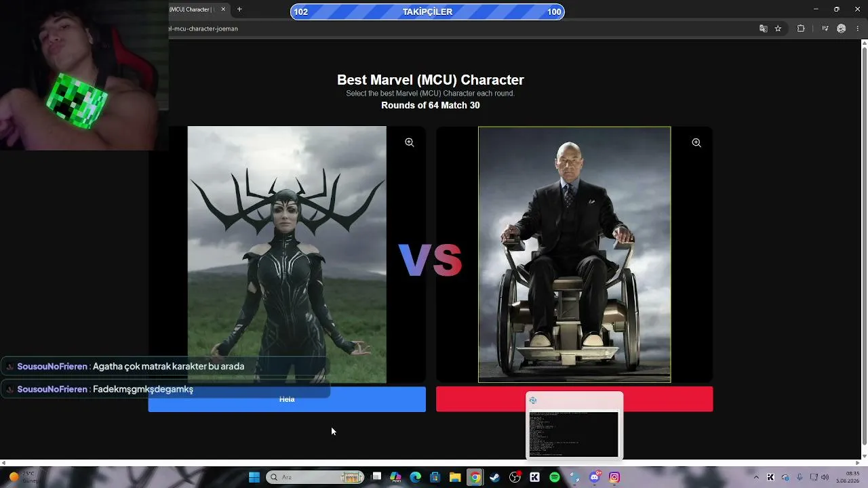The height and width of the screenshot is (488, 868).
Task: Open the Chrome three-dot menu
Action: (x=858, y=28)
